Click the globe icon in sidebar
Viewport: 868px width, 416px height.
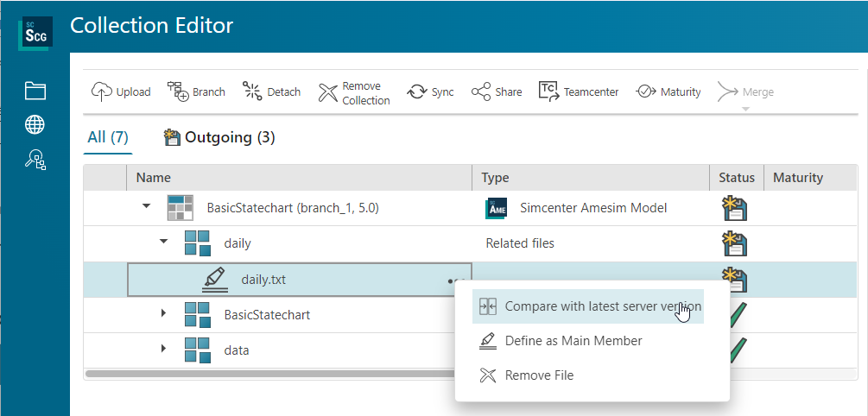point(35,125)
